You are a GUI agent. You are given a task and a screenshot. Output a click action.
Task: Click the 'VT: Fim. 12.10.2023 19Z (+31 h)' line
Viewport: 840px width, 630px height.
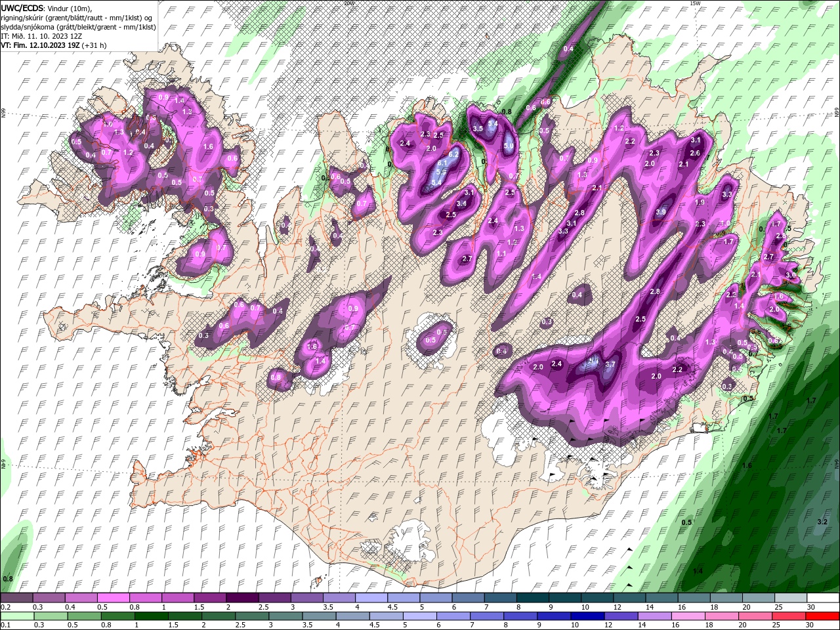click(53, 45)
